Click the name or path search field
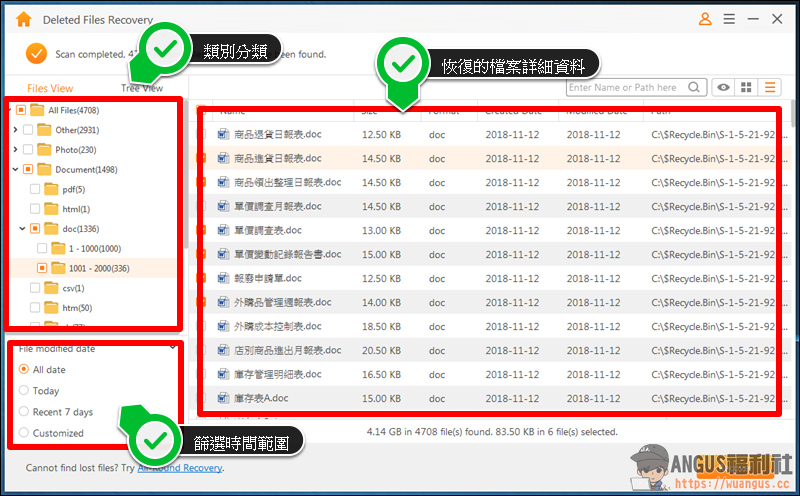The image size is (800, 496). [x=628, y=87]
